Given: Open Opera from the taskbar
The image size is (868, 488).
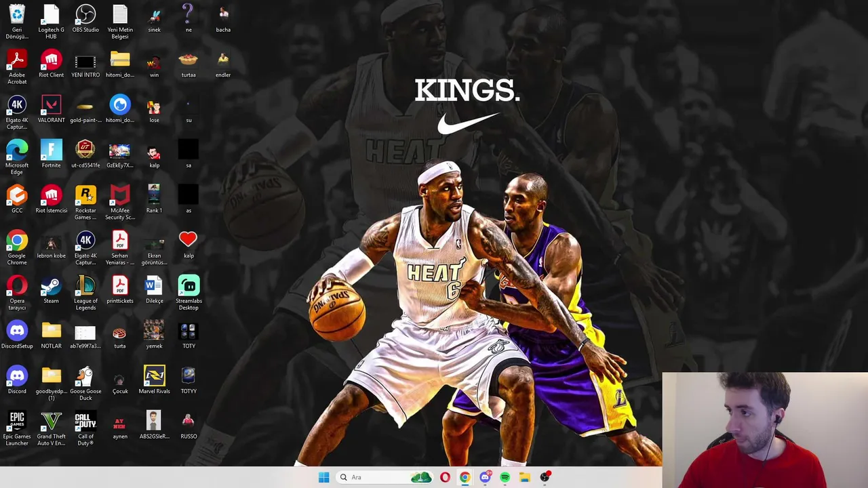Looking at the screenshot, I should pos(445,477).
